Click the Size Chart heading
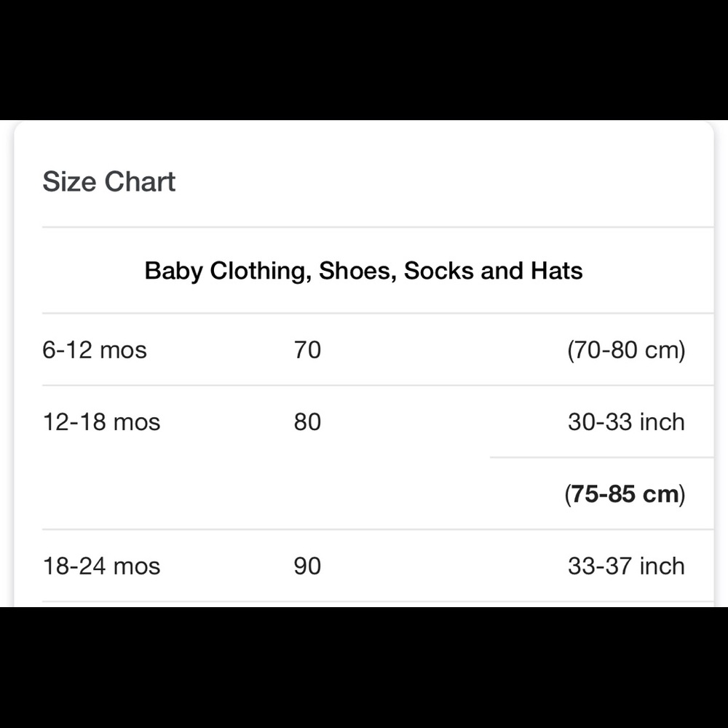The height and width of the screenshot is (728, 728). coord(109,181)
